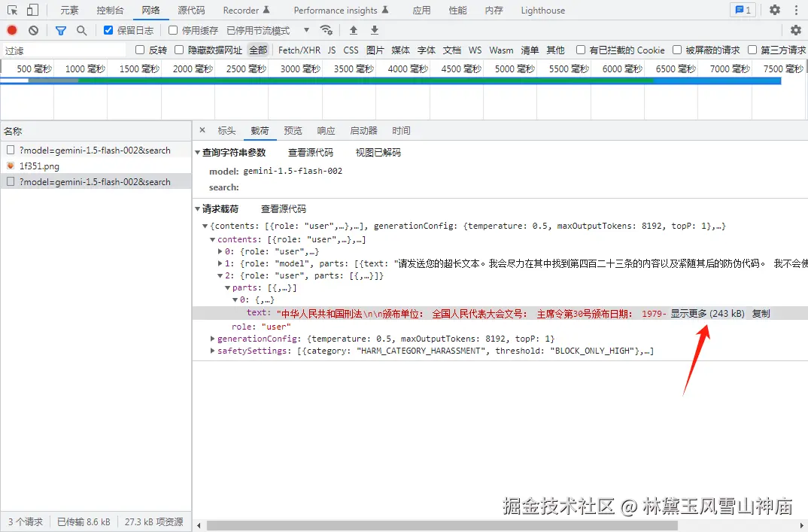Stop recording network log red button
Image resolution: width=808 pixels, height=532 pixels.
[x=12, y=30]
